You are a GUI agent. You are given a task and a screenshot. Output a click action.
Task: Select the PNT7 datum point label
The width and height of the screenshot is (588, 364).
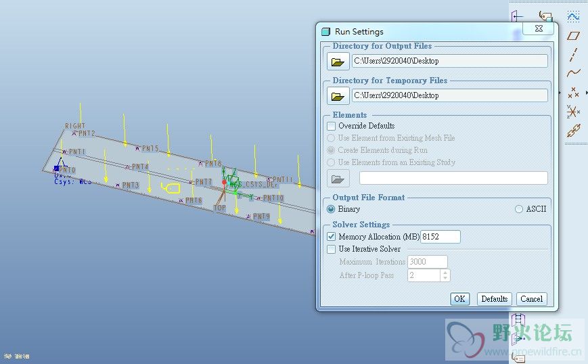click(x=204, y=182)
